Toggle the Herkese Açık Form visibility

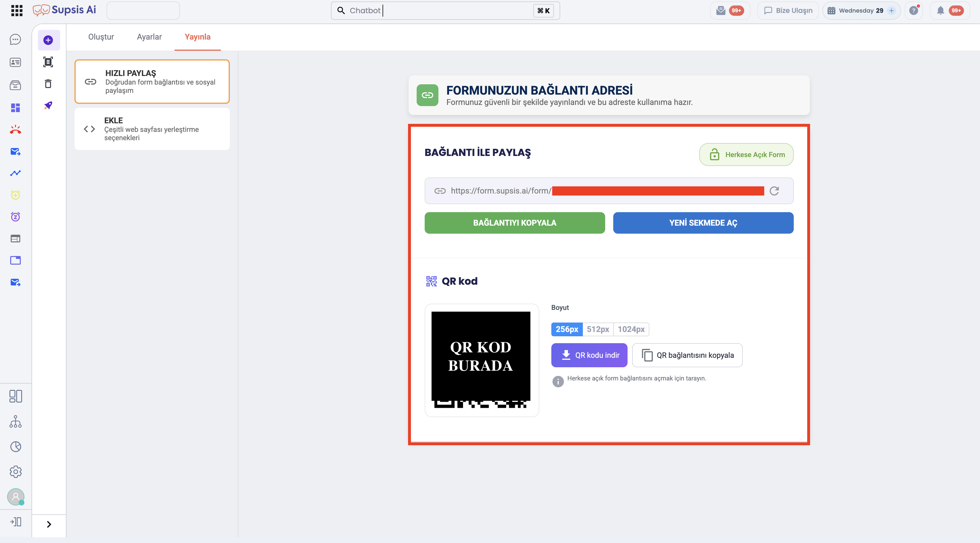[x=746, y=155]
